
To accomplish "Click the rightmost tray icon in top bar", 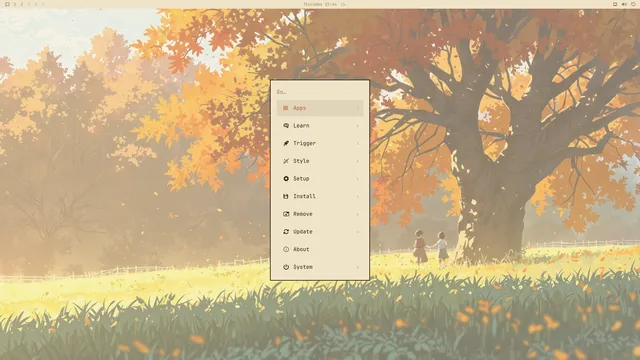I will (633, 4).
